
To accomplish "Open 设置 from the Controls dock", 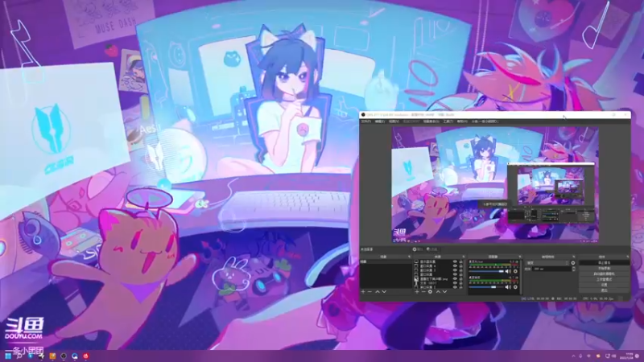I will tap(605, 285).
